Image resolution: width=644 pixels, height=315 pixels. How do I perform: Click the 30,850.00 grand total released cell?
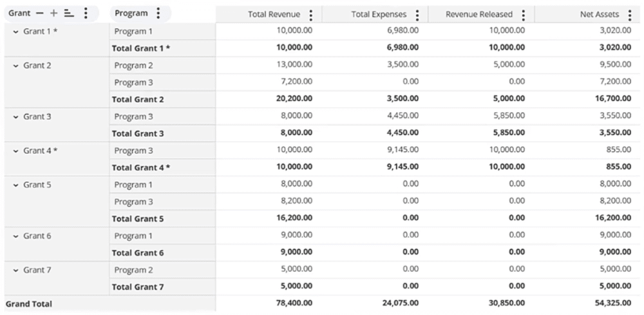click(506, 303)
